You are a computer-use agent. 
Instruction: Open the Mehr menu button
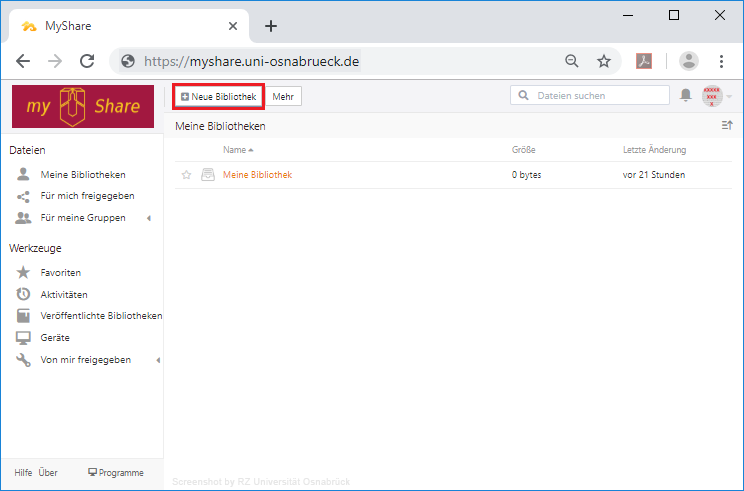pyautogui.click(x=283, y=97)
